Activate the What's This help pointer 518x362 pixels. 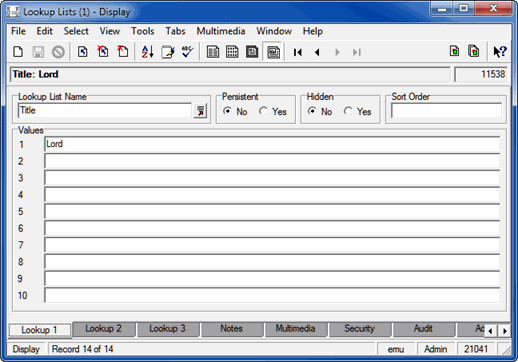[500, 52]
